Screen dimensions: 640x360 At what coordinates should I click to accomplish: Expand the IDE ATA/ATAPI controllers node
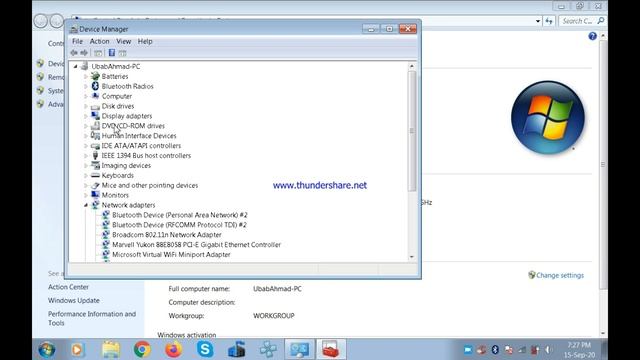point(86,146)
